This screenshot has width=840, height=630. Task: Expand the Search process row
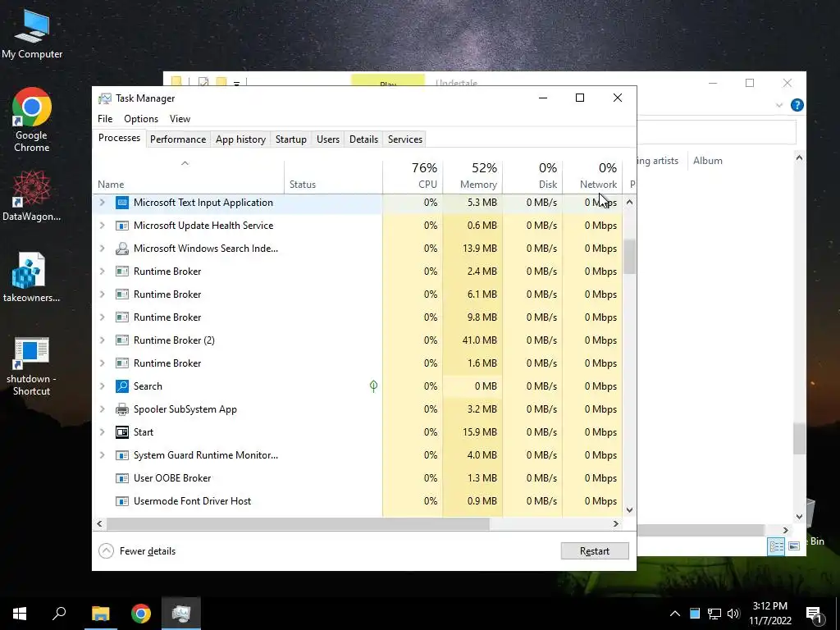[102, 386]
